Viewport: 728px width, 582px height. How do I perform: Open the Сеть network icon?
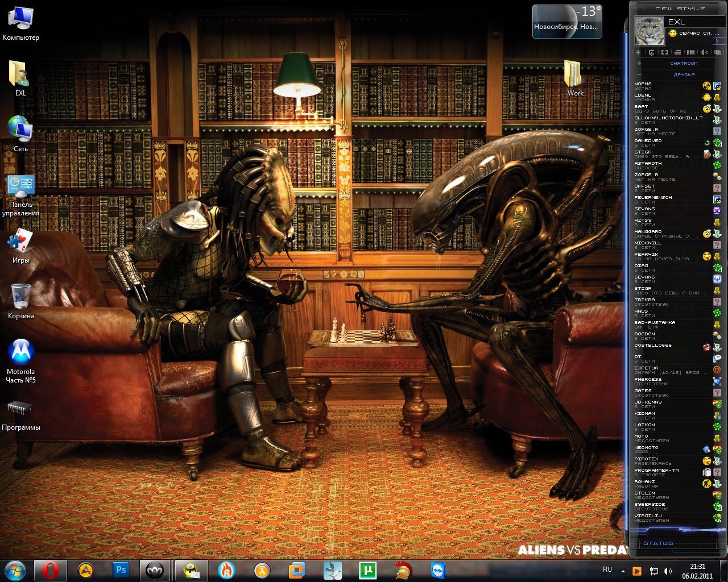tap(21, 134)
